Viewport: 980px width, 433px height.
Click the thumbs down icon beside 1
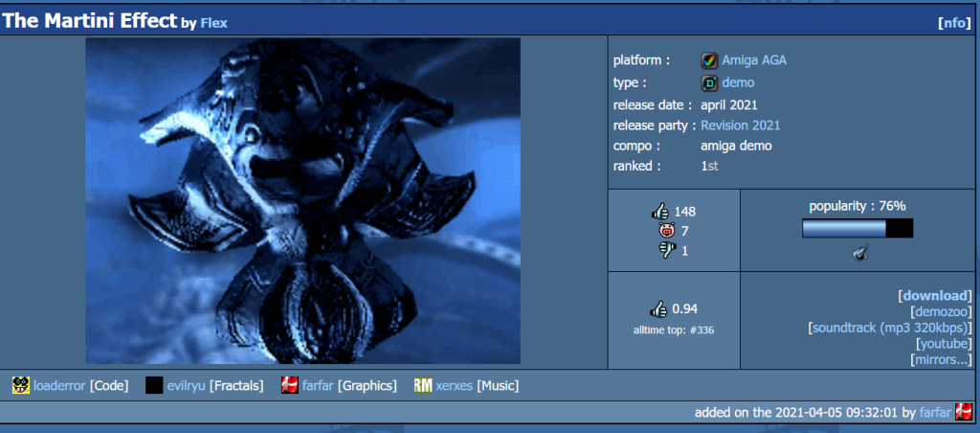[666, 251]
